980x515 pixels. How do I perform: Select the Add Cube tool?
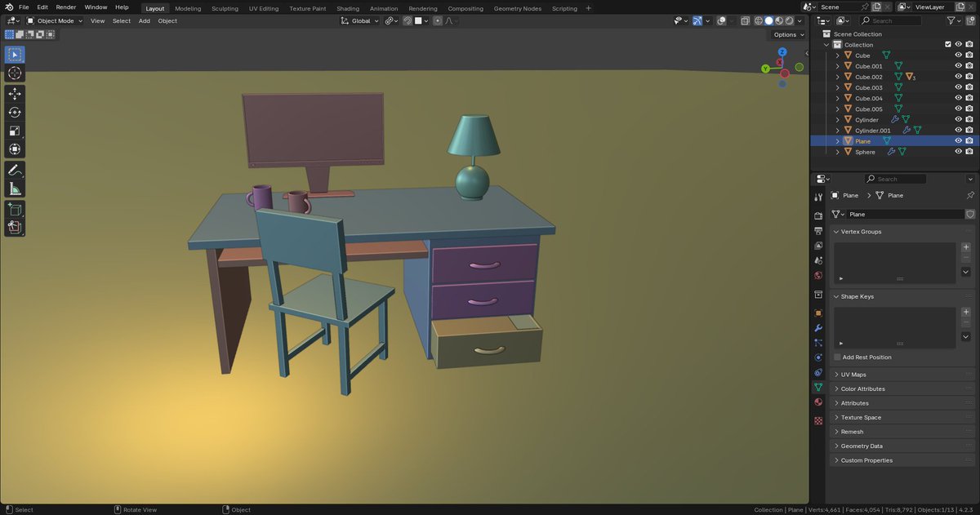pos(15,209)
